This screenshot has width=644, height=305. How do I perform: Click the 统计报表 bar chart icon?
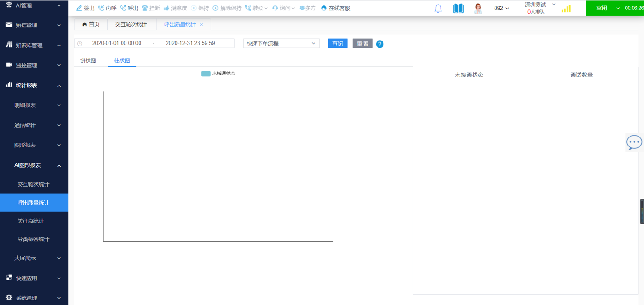coord(9,85)
